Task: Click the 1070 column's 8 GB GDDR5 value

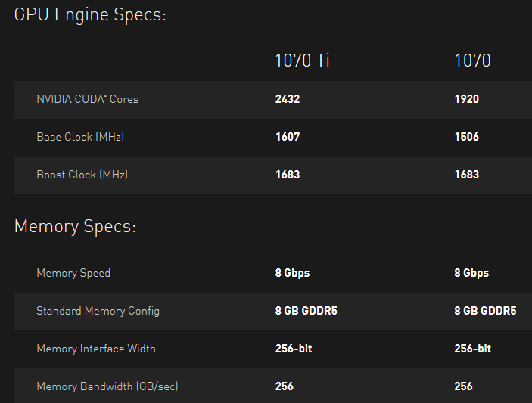Action: [x=485, y=311]
